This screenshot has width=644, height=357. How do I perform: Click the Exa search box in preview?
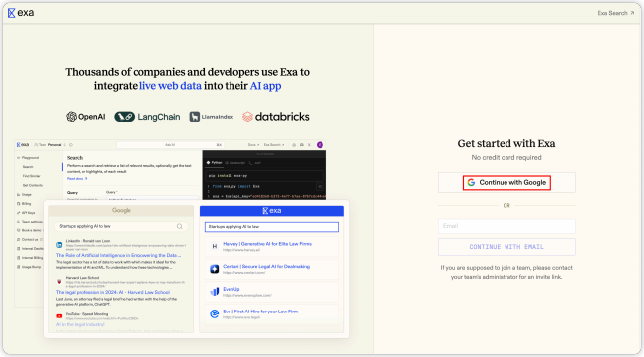coord(272,226)
